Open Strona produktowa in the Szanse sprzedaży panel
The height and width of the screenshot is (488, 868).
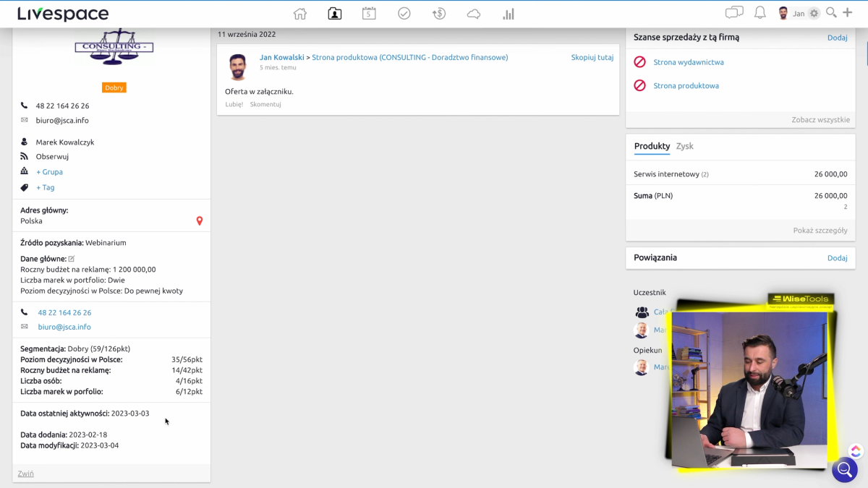click(x=686, y=85)
